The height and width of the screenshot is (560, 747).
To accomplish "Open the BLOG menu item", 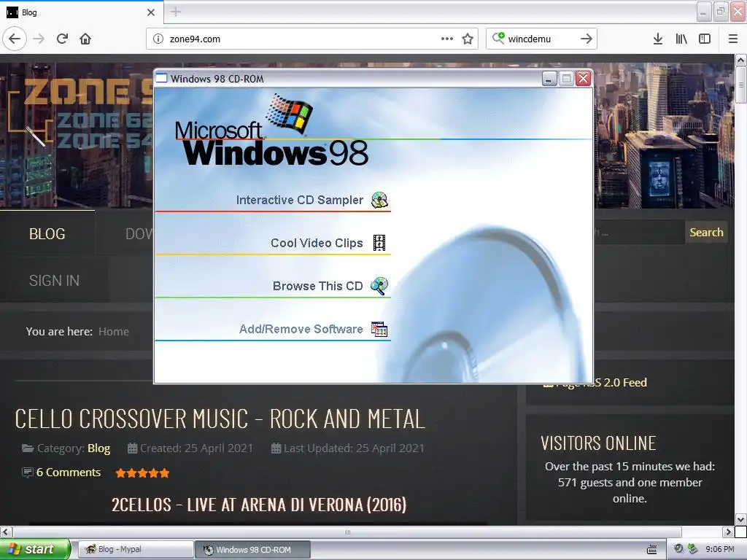I will 47,234.
